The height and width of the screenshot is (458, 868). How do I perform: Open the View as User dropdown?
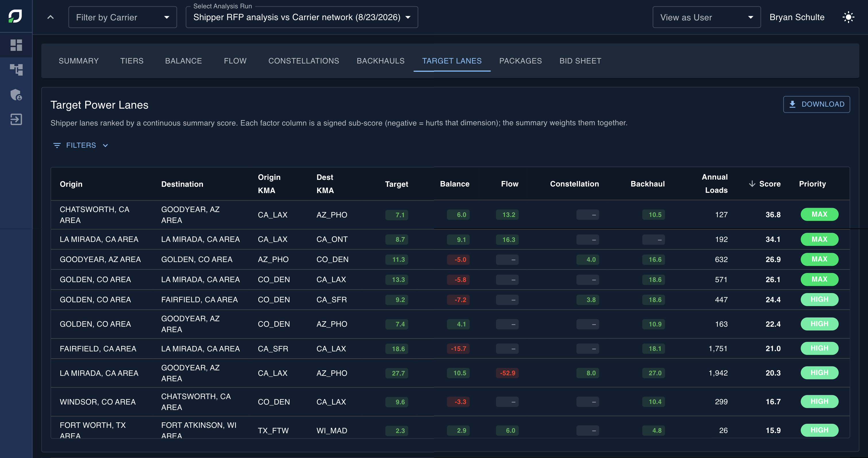[x=707, y=17]
